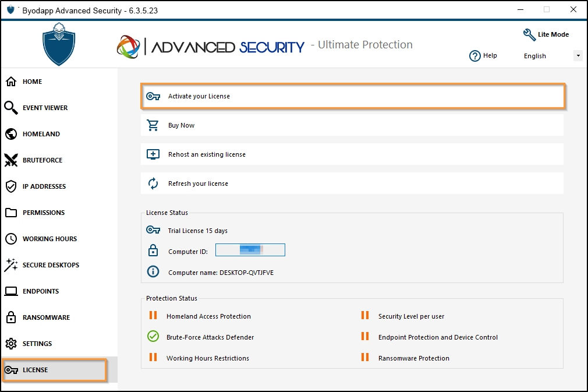This screenshot has height=392, width=588.
Task: Click the Help question mark icon
Action: click(474, 56)
